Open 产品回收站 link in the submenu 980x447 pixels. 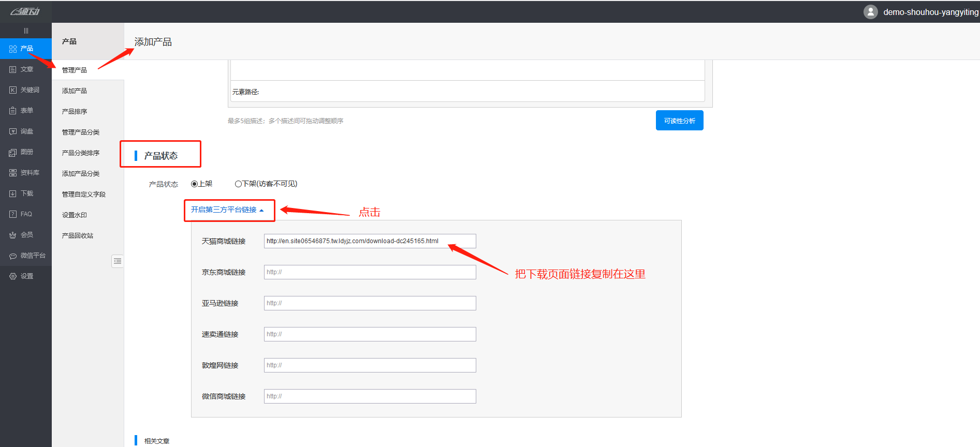point(78,235)
